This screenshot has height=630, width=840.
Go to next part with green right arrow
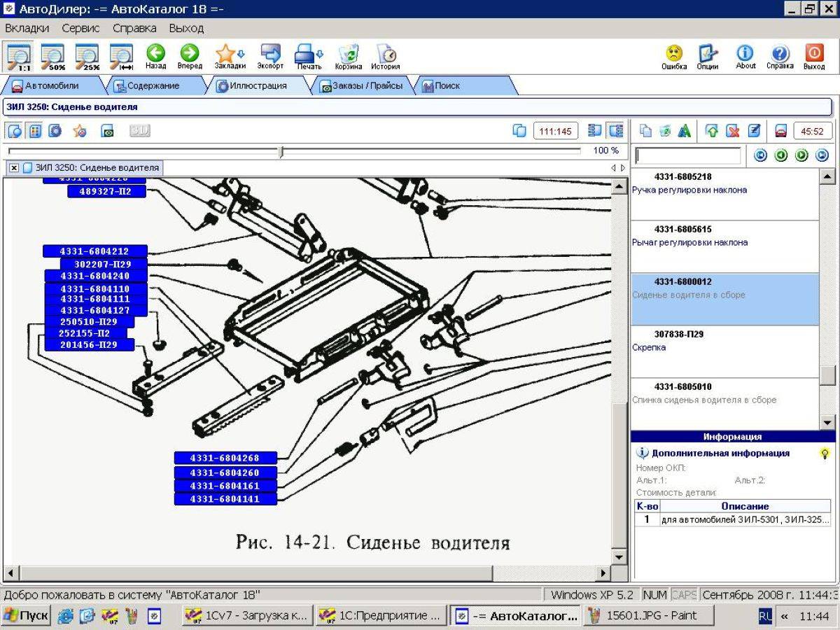pos(801,155)
